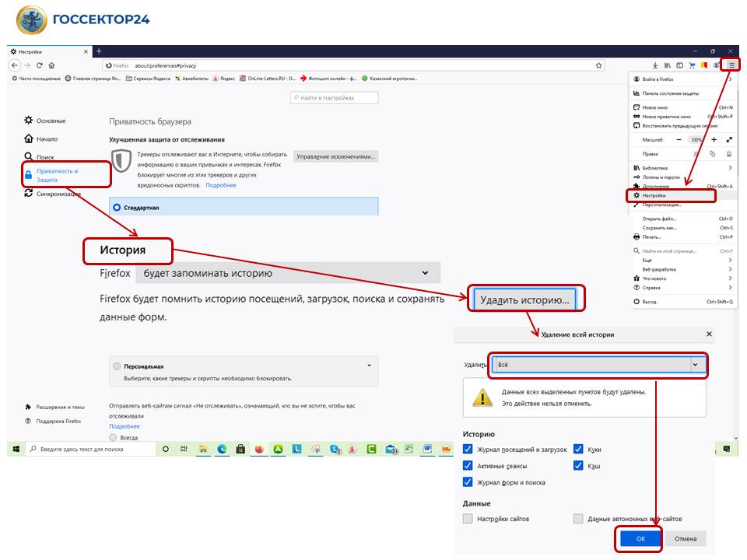Confirm deletion with the OK button
Screen dimensions: 747x560
(640, 538)
